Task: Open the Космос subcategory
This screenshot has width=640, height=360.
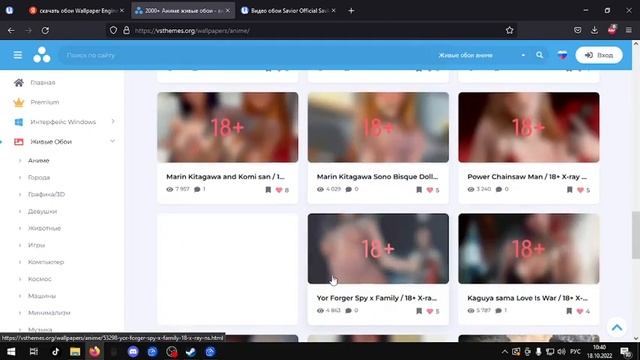Action: [x=40, y=279]
